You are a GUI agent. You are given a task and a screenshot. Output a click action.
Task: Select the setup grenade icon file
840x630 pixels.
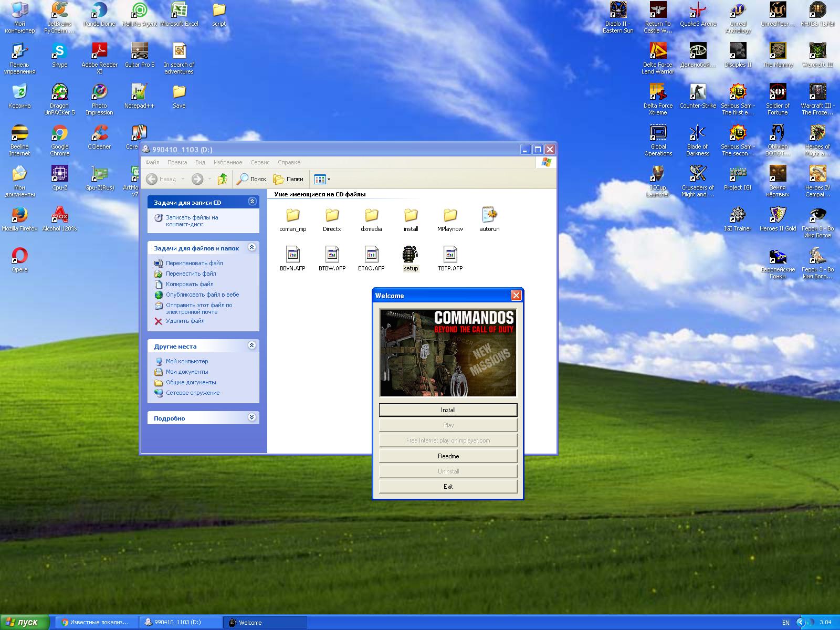(411, 255)
